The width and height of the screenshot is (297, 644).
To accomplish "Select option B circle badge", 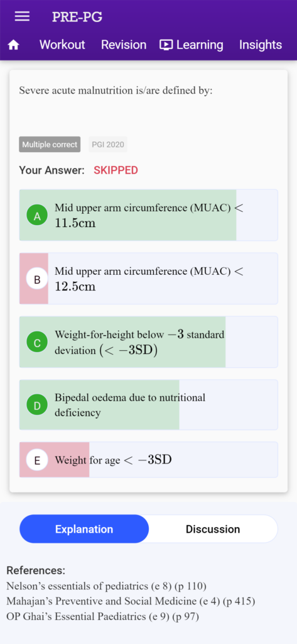I will coord(37,280).
